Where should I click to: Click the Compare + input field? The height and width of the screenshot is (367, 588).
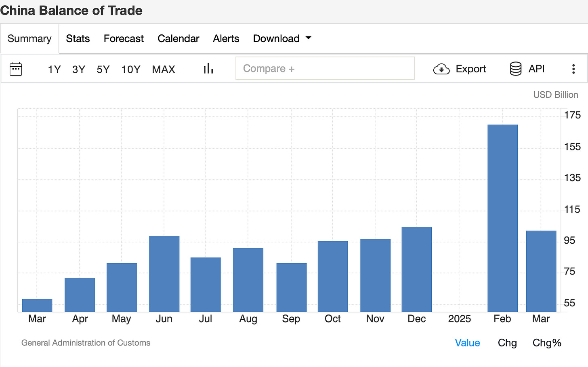pyautogui.click(x=325, y=68)
